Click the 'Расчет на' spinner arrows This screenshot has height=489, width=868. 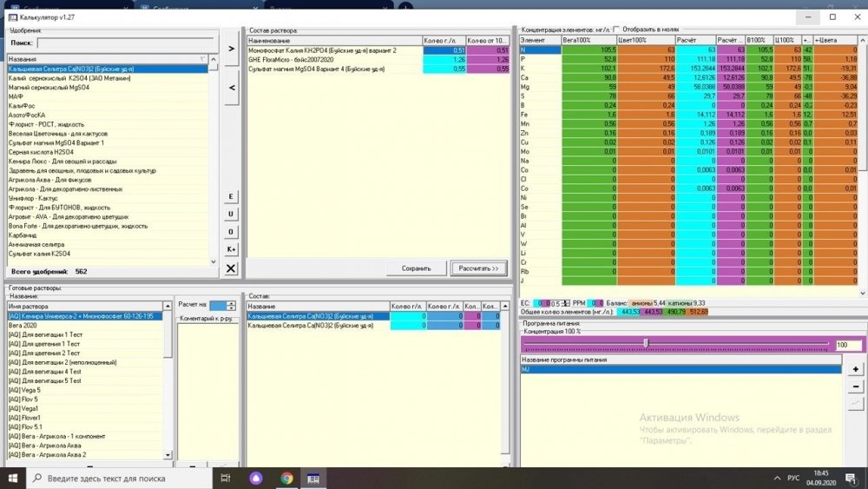[232, 306]
